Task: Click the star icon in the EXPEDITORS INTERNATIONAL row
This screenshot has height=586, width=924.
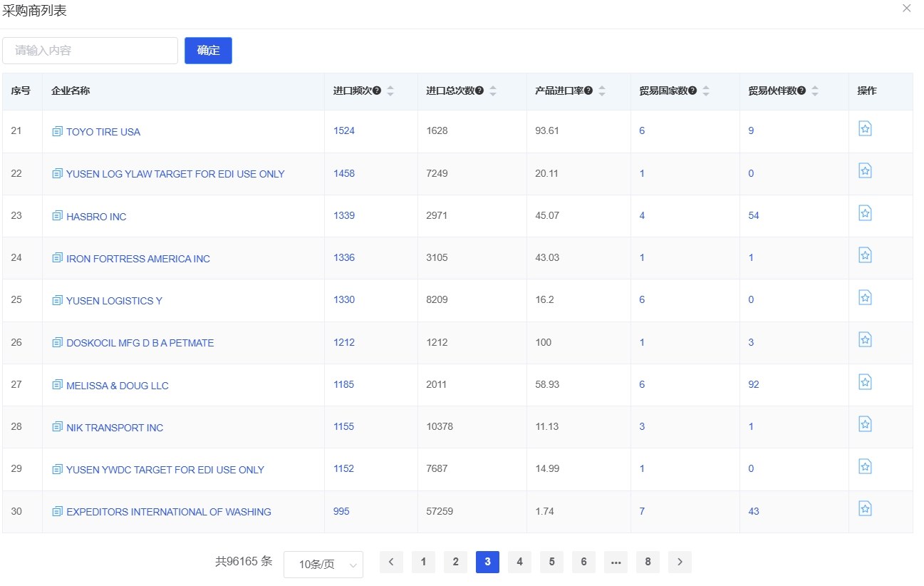Action: point(865,508)
